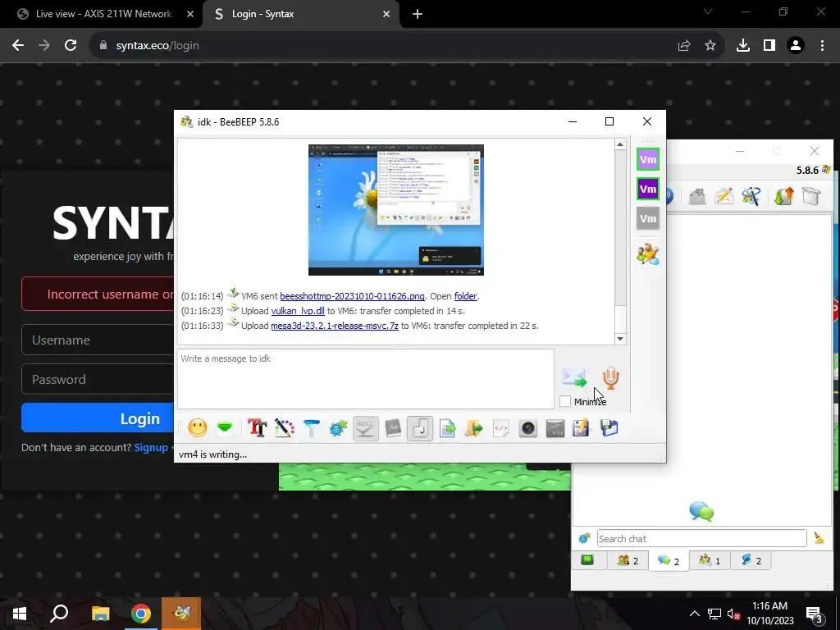Viewport: 840px width, 630px height.
Task: Click the Username field on Syntax login
Action: click(x=98, y=340)
